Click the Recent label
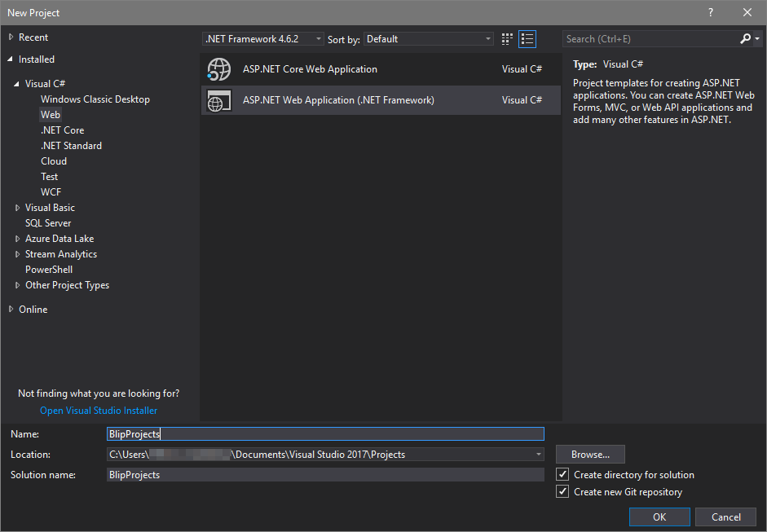767x532 pixels. coord(33,37)
